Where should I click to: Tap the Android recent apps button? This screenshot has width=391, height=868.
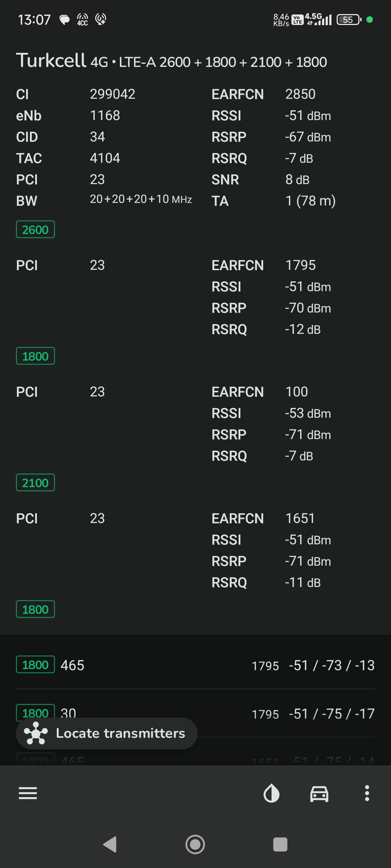[x=280, y=844]
